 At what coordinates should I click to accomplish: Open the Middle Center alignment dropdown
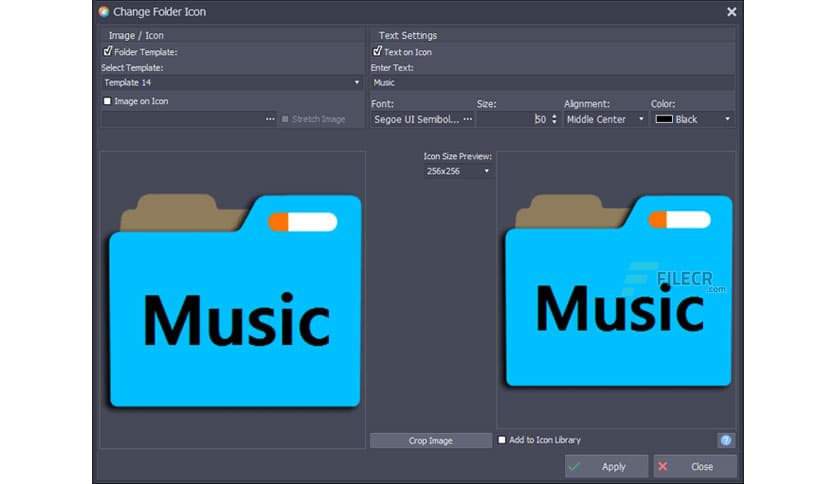click(605, 119)
